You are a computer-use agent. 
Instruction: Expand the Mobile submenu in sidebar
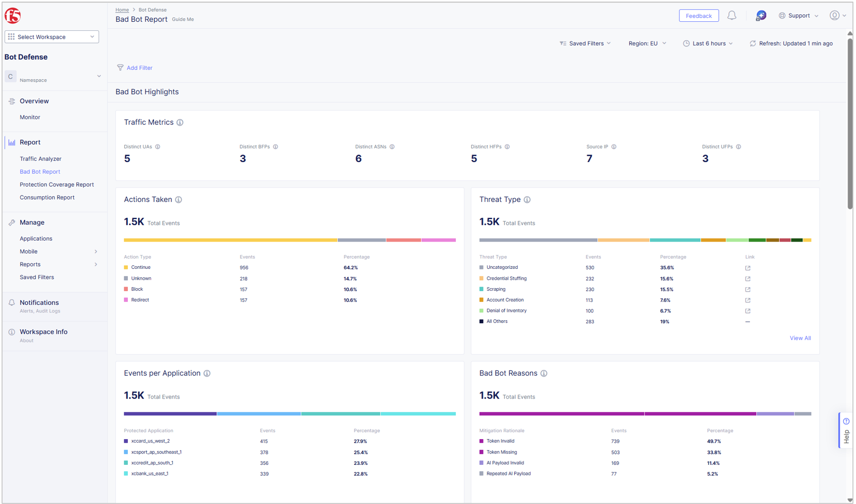[96, 252]
